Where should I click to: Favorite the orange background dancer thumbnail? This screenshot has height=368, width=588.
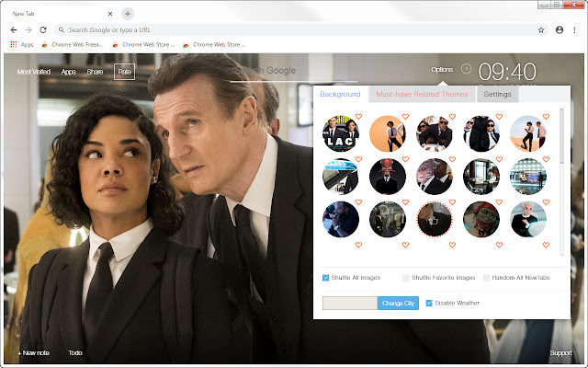[x=405, y=117]
